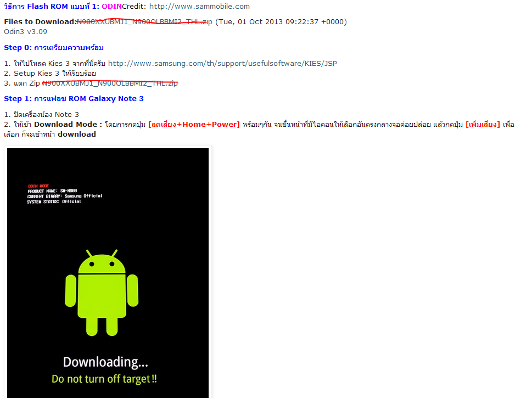Click the Download Mode screenshot image

pyautogui.click(x=108, y=273)
